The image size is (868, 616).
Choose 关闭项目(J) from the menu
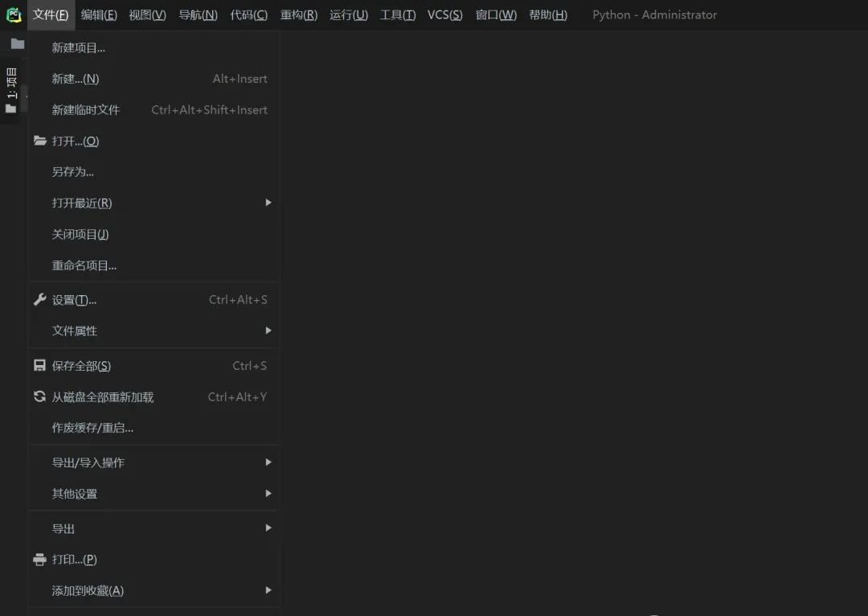pyautogui.click(x=154, y=234)
